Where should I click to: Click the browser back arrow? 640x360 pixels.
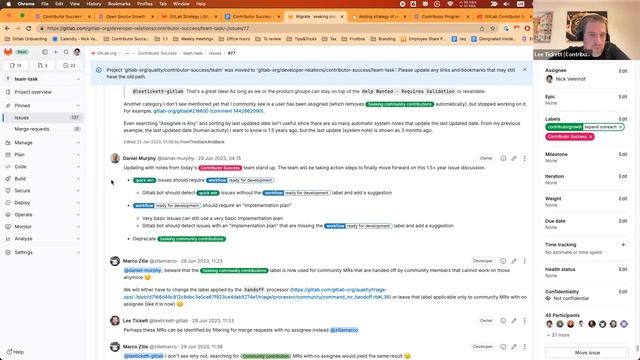[7, 28]
